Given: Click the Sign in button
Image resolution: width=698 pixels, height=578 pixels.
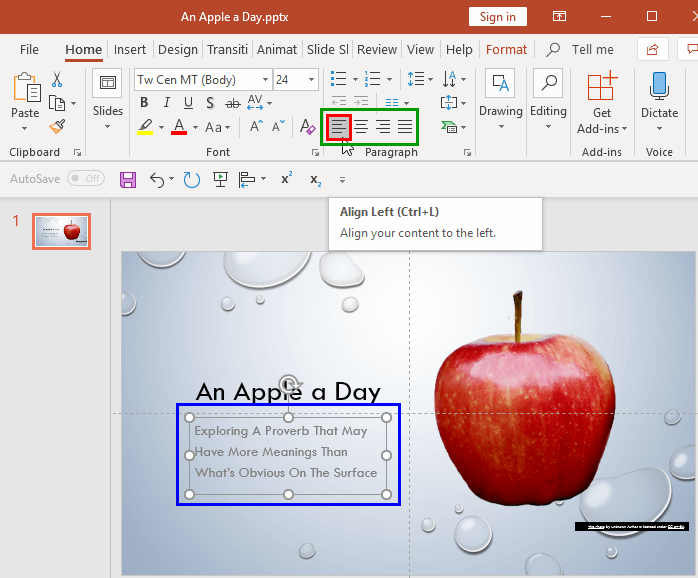Looking at the screenshot, I should coord(497,16).
